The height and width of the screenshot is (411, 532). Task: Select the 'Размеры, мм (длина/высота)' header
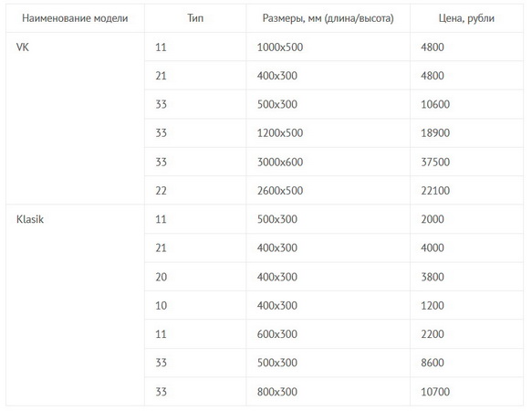(329, 18)
